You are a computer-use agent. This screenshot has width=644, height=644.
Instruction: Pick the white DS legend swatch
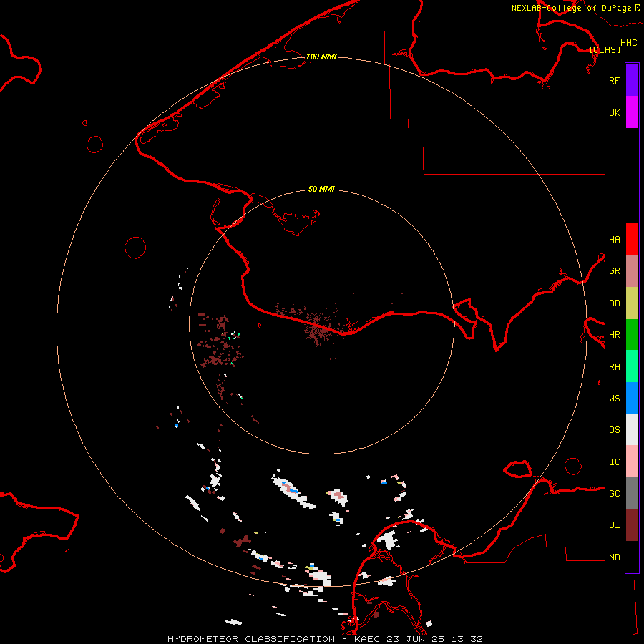632,429
